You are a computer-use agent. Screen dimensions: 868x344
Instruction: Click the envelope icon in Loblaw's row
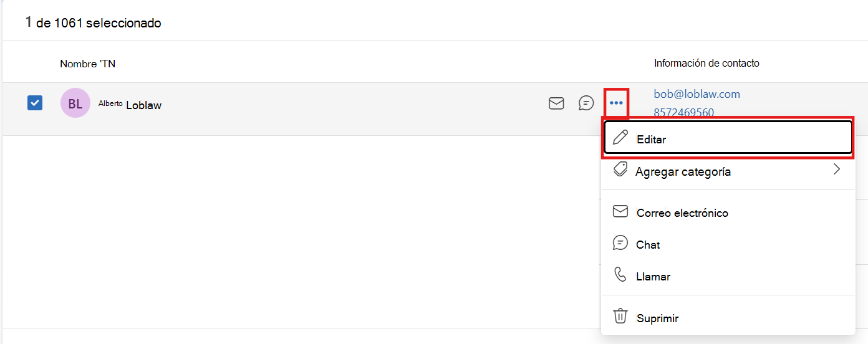coord(556,103)
